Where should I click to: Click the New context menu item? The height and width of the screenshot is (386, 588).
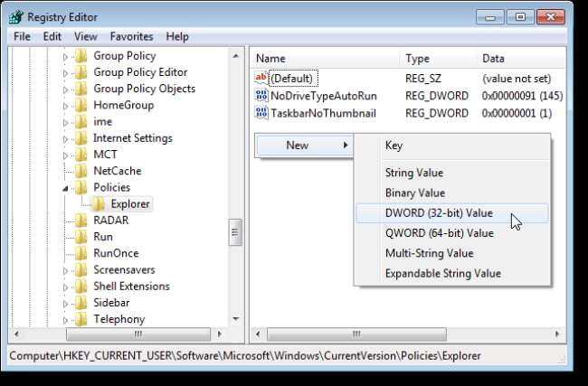tap(304, 146)
